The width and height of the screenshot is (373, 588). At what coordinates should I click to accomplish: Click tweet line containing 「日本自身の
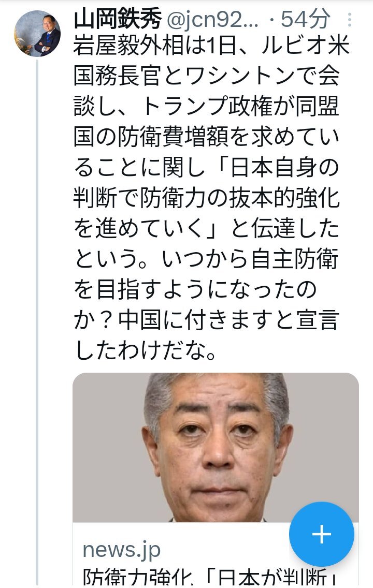[x=206, y=168]
